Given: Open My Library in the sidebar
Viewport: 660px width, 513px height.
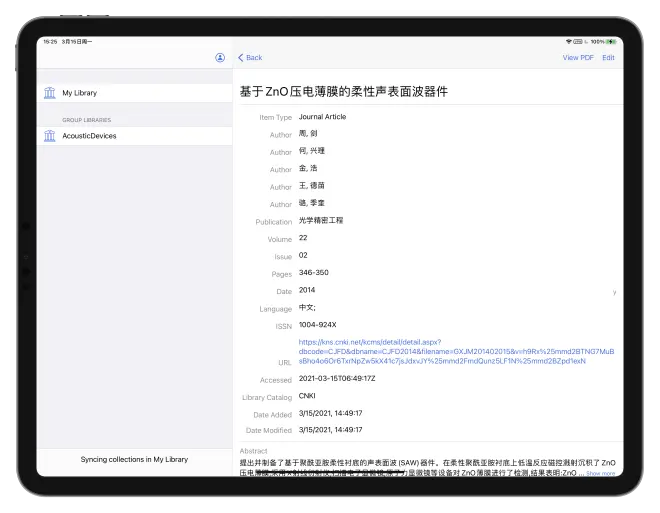Looking at the screenshot, I should (134, 93).
